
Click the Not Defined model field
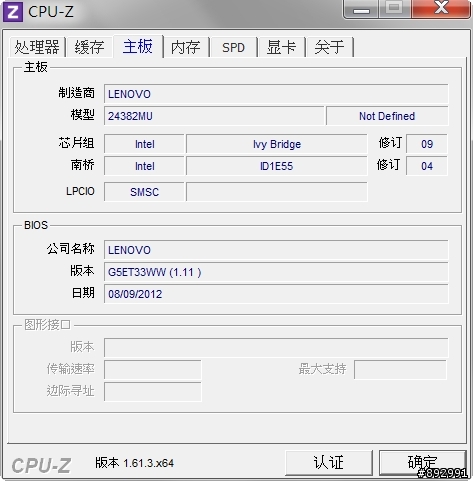click(387, 116)
